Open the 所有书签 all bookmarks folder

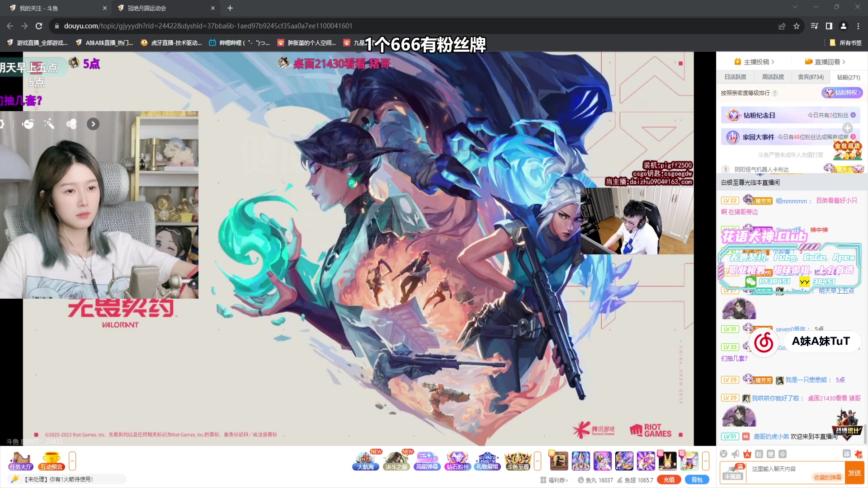[846, 43]
